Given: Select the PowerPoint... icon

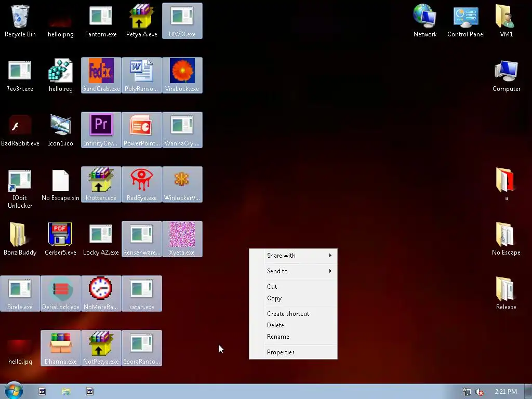Looking at the screenshot, I should [141, 130].
